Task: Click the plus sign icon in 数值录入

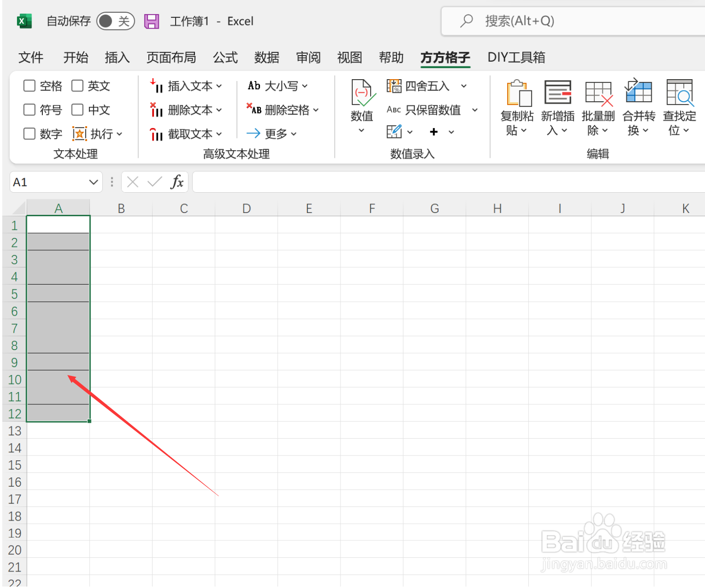Action: (x=434, y=132)
